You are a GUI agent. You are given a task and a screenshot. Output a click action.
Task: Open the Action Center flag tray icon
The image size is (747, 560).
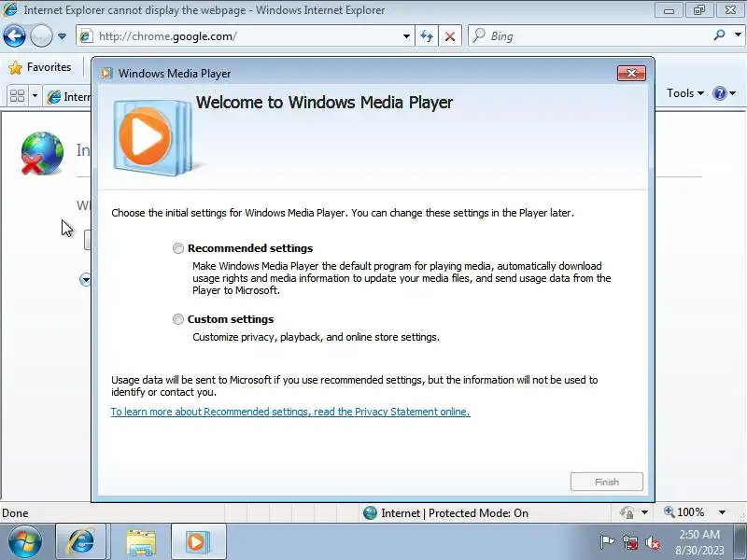click(x=607, y=542)
